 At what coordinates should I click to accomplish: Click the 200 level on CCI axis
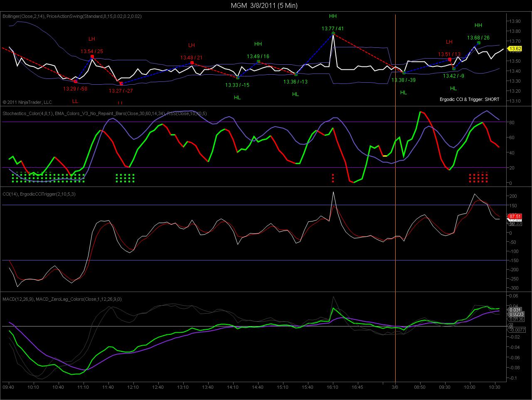tap(514, 196)
